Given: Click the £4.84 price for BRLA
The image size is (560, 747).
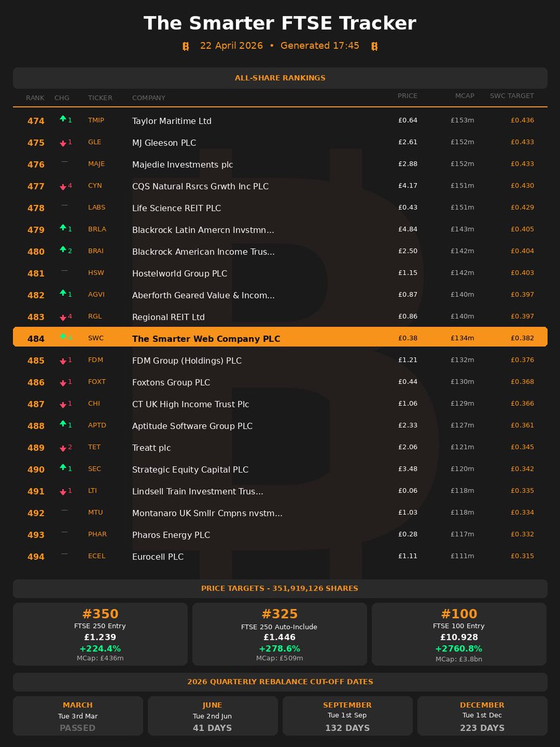Looking at the screenshot, I should point(408,229).
